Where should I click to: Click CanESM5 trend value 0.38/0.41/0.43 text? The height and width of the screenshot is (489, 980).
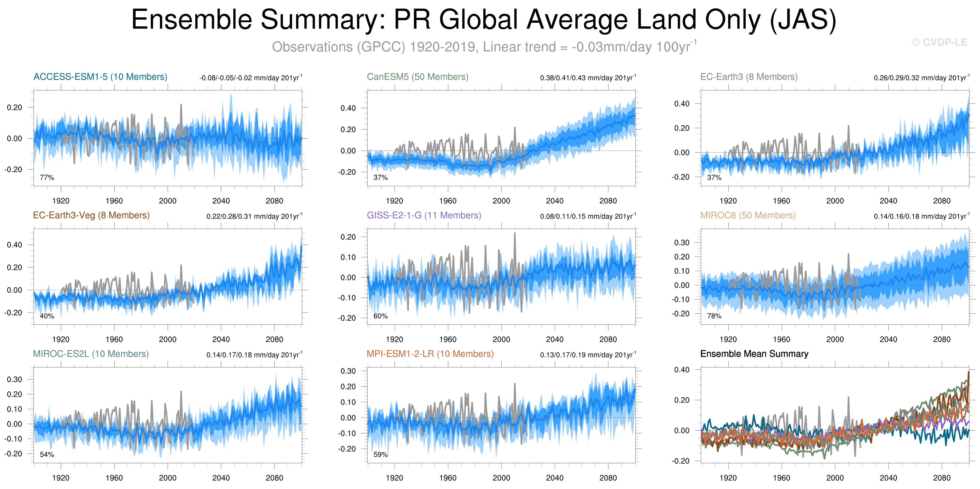point(588,78)
